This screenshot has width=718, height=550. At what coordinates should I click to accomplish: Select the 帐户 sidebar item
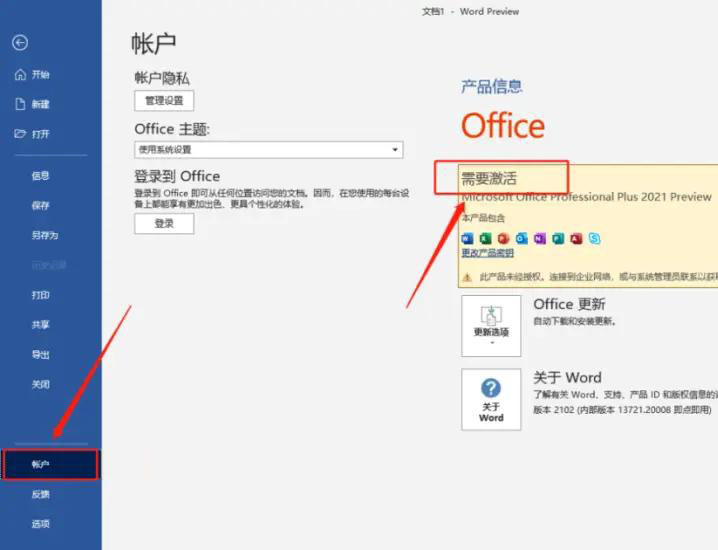[51, 464]
